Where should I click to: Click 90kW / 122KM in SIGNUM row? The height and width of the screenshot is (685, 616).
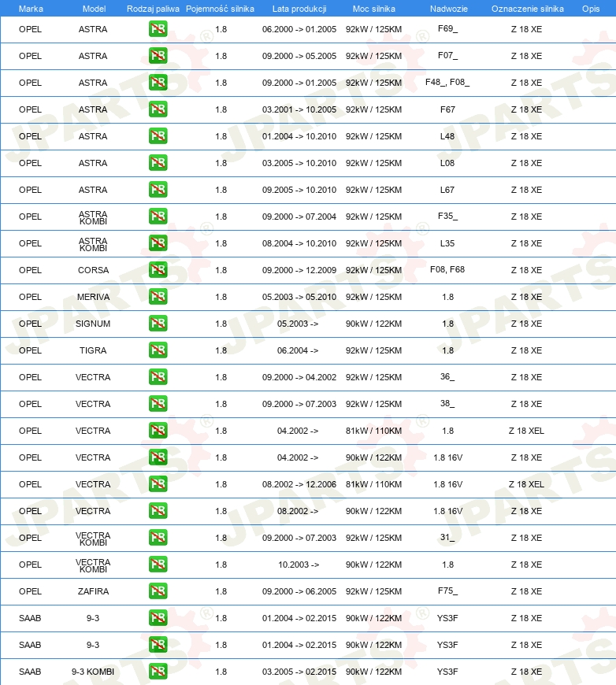click(373, 324)
